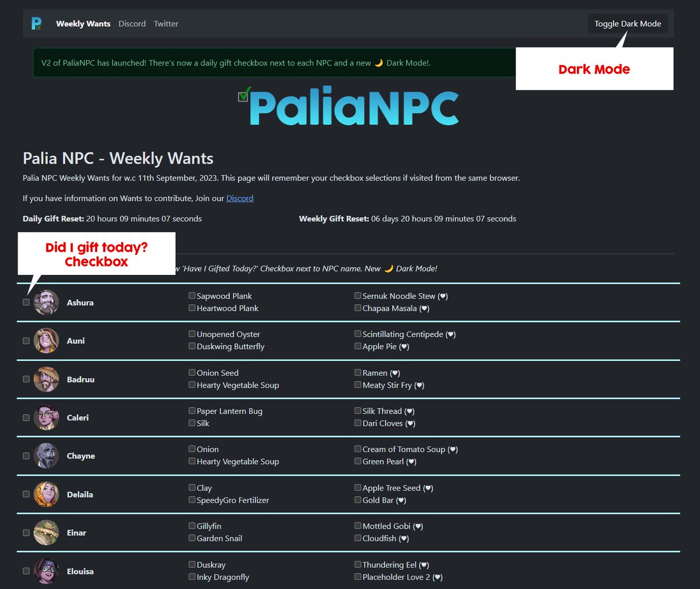Follow the Discord hyperlink in the intro text
The image size is (700, 589).
(240, 198)
